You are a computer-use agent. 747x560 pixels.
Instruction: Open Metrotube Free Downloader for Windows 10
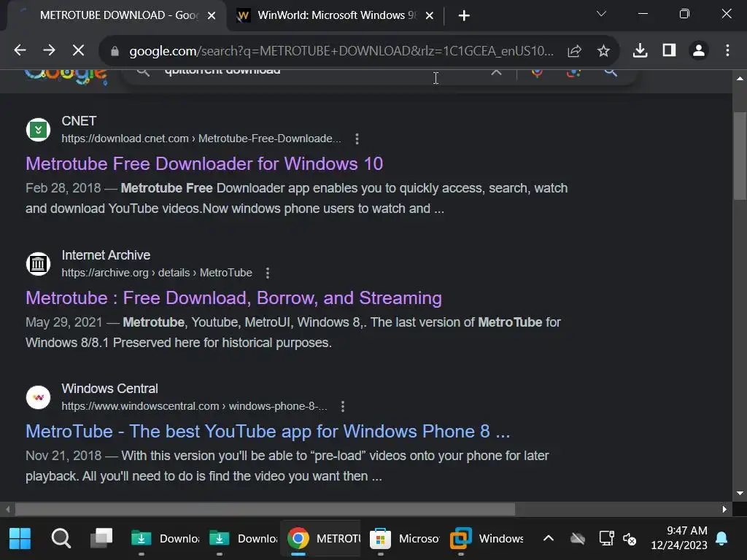[204, 164]
